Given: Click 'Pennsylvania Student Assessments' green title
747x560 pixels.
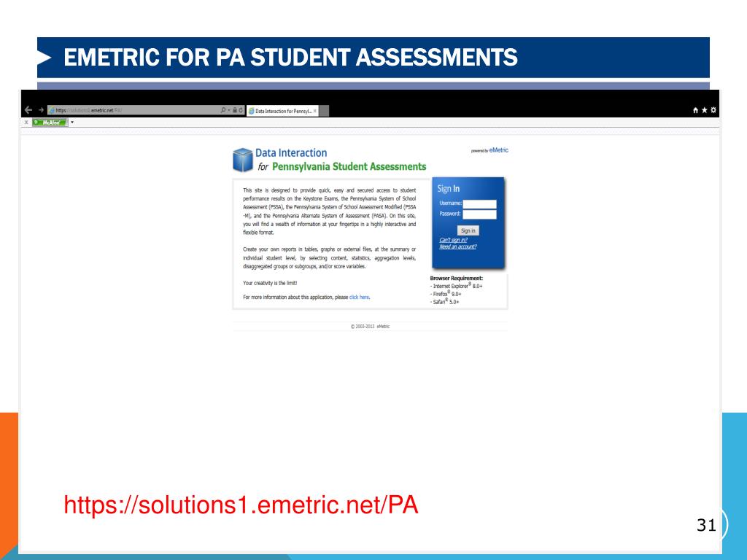Looking at the screenshot, I should click(349, 167).
